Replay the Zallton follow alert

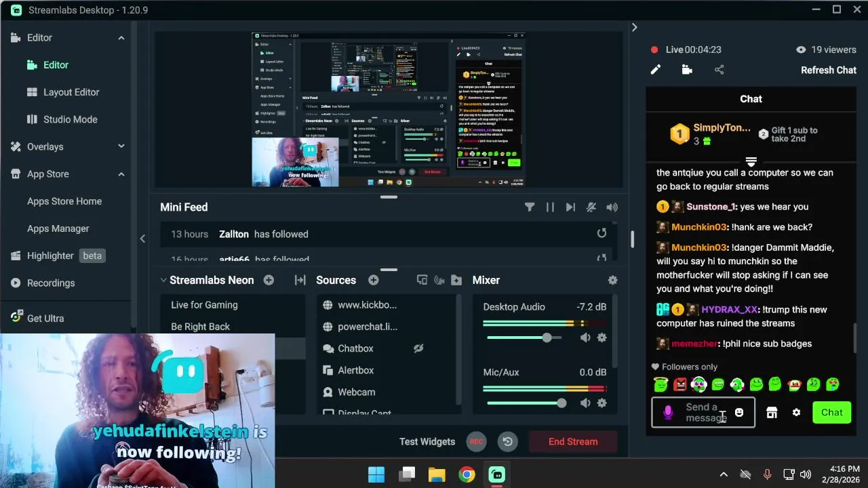[x=601, y=234]
